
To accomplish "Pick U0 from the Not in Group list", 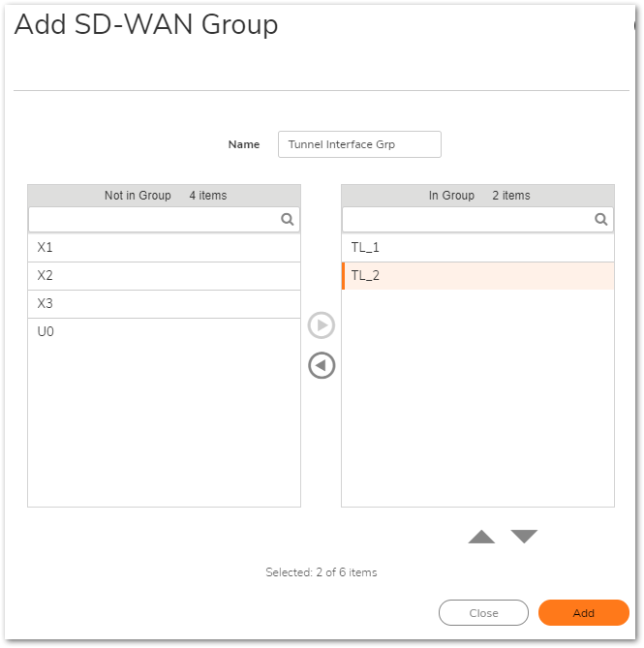I will [164, 332].
